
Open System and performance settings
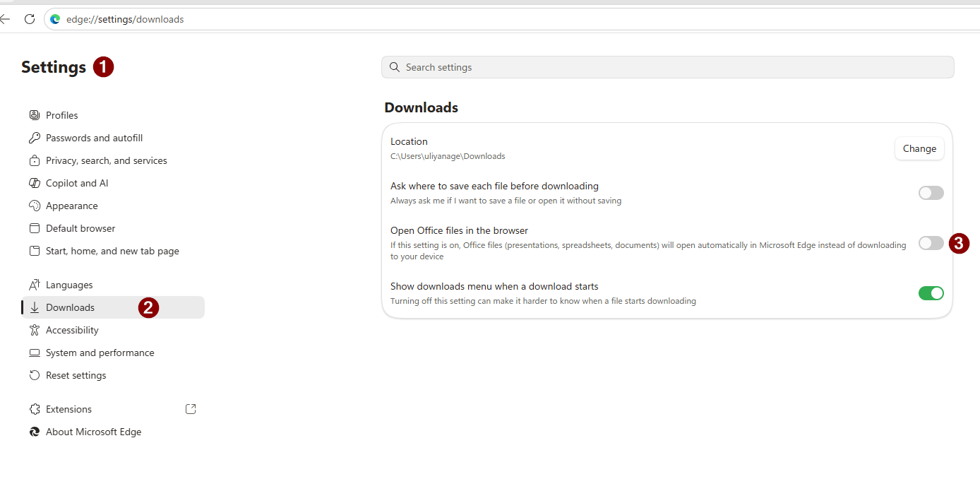[x=113, y=353]
